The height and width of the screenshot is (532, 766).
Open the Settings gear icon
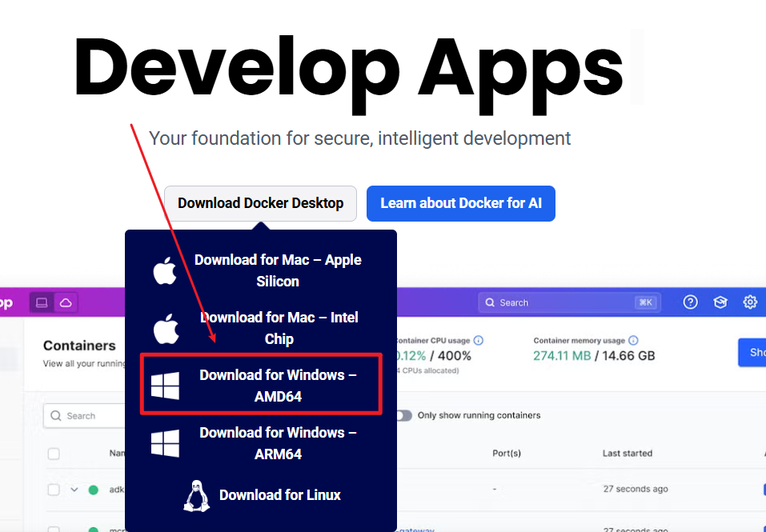point(750,302)
